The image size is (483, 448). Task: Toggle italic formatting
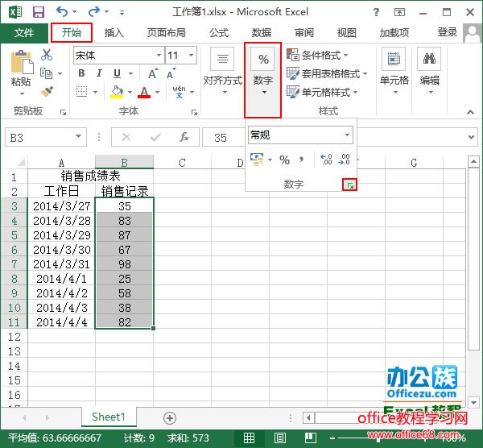tap(99, 73)
